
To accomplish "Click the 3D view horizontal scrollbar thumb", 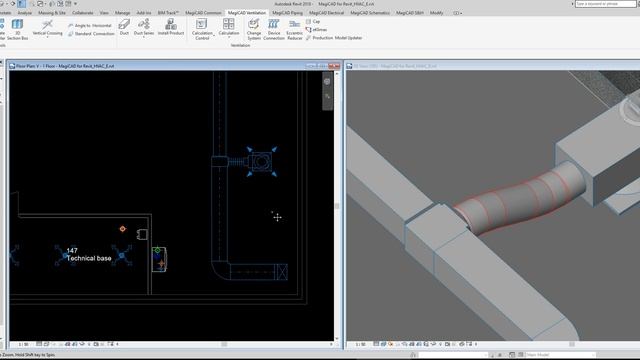I will coord(572,344).
